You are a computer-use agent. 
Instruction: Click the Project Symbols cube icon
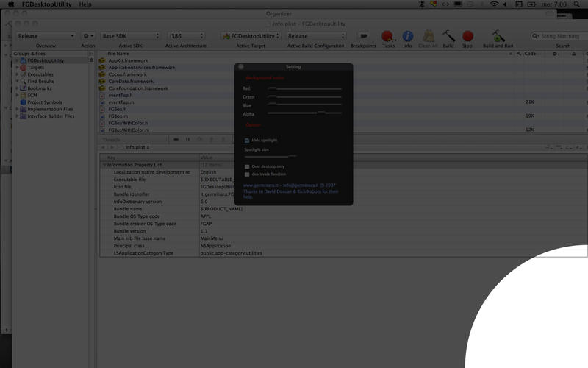(24, 102)
